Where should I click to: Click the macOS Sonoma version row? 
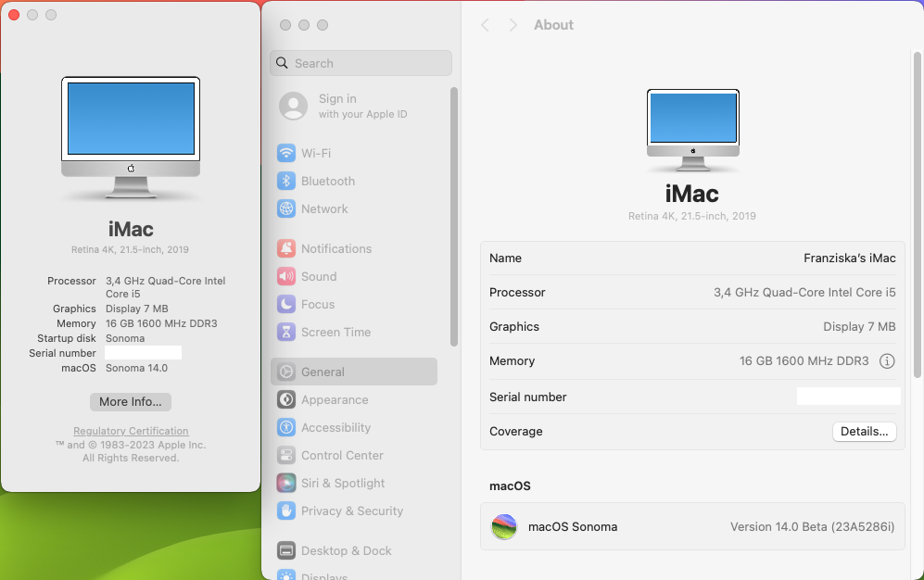pos(692,526)
